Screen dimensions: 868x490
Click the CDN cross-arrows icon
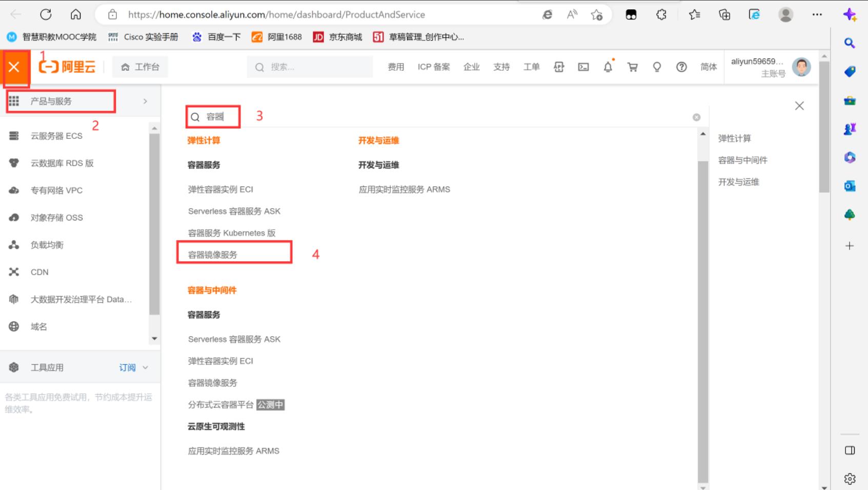(x=14, y=272)
